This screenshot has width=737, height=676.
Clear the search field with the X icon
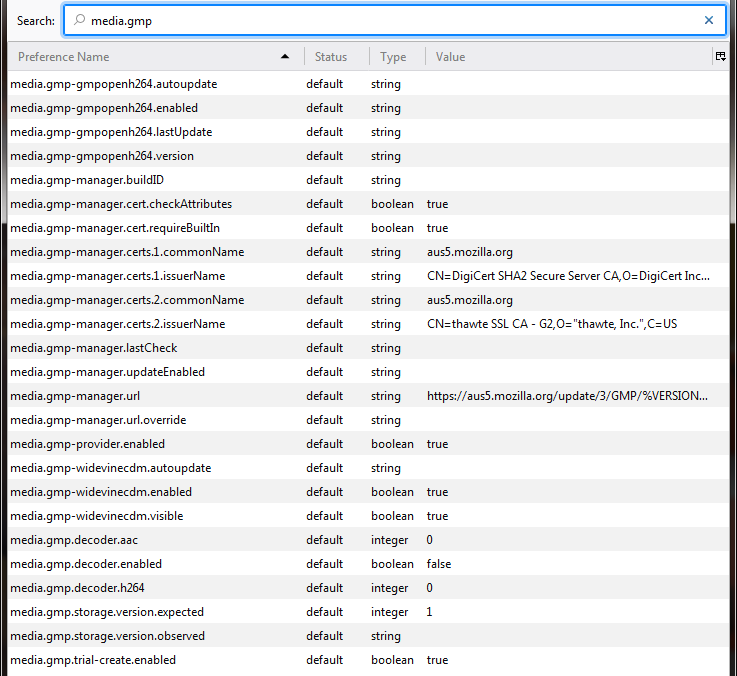709,20
